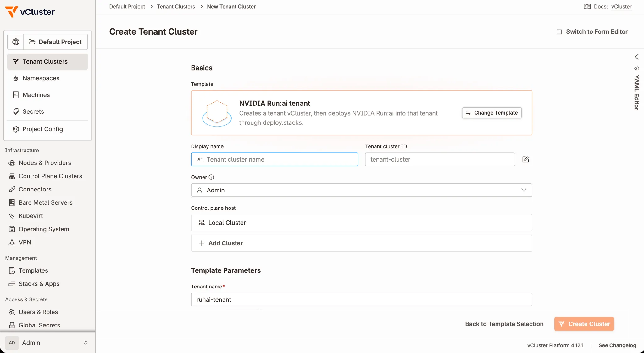The image size is (644, 353).
Task: Click the AD avatar badge
Action: (x=12, y=343)
